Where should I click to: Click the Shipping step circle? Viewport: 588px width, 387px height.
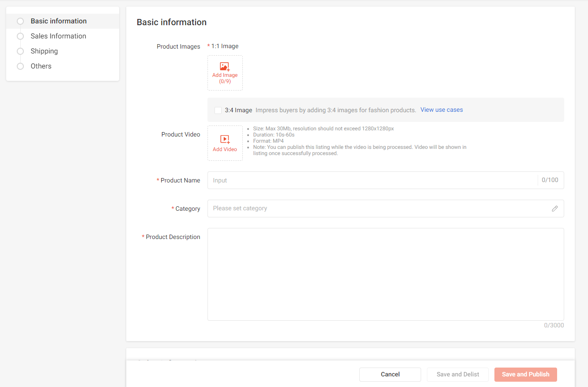tap(20, 51)
